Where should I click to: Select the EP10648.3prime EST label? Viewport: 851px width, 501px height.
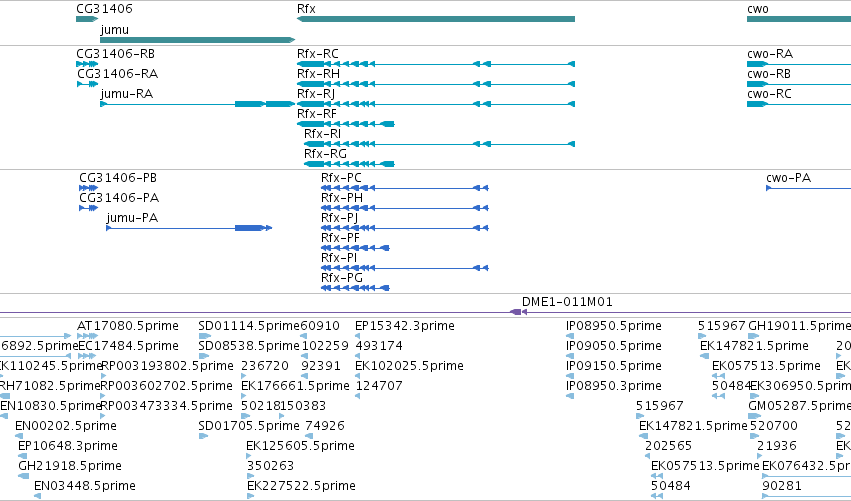coord(68,446)
